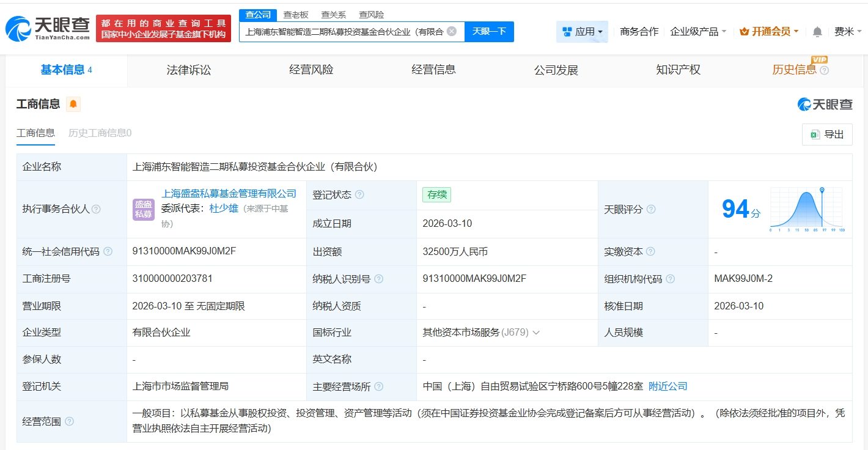Switch to the 法律诉讼 tab
This screenshot has height=450, width=868.
click(188, 70)
